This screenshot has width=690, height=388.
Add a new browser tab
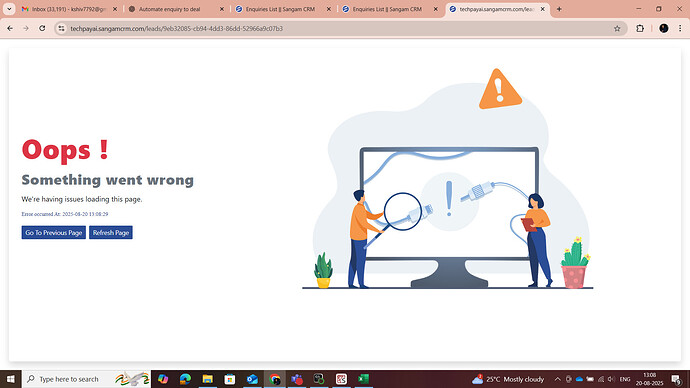pyautogui.click(x=559, y=9)
